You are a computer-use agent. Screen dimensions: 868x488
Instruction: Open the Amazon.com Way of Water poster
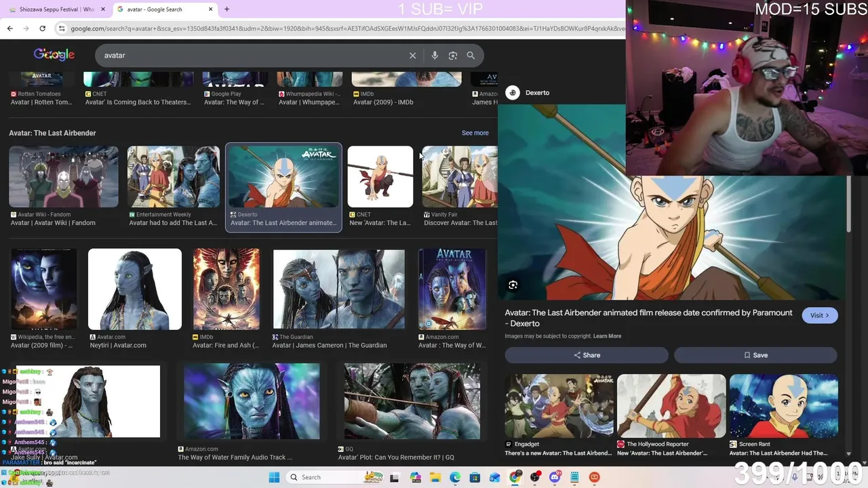tap(452, 289)
